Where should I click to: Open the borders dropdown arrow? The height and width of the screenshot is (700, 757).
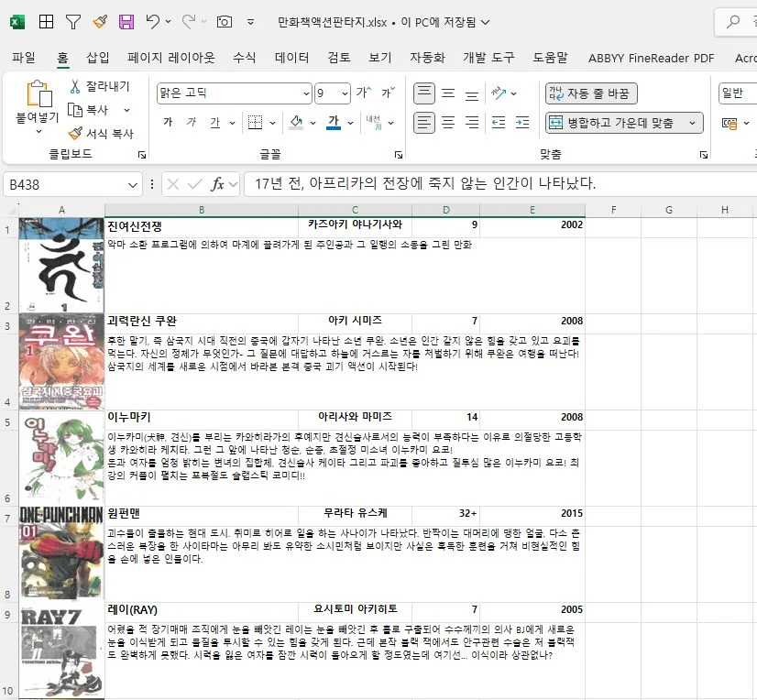point(272,123)
